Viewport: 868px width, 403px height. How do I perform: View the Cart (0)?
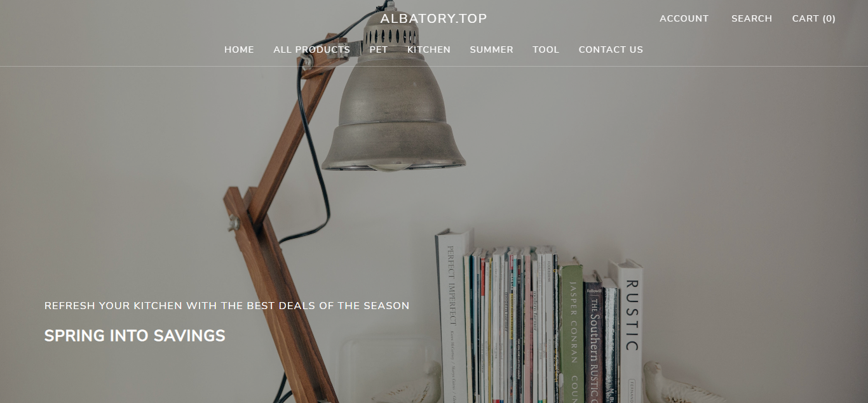click(x=814, y=18)
